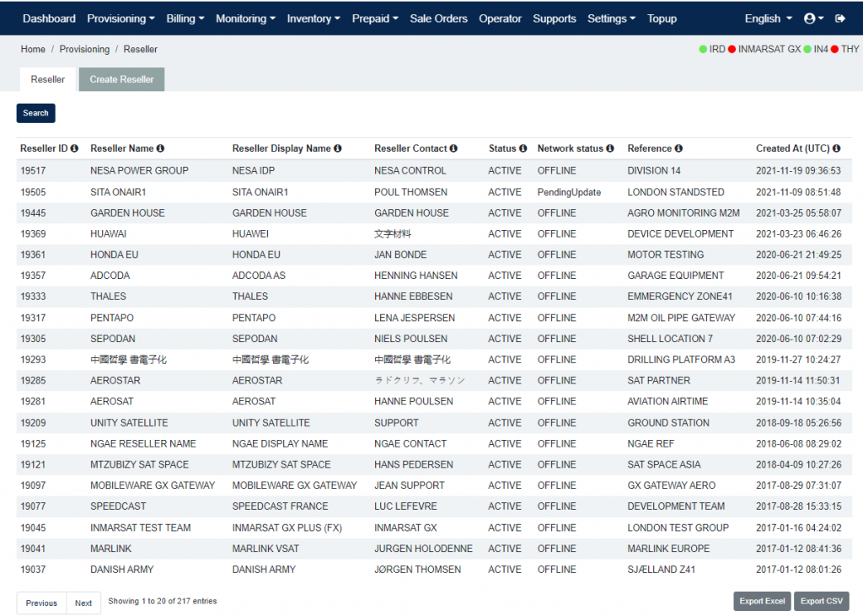The height and width of the screenshot is (616, 863).
Task: Click the Export CSV button
Action: pos(821,601)
